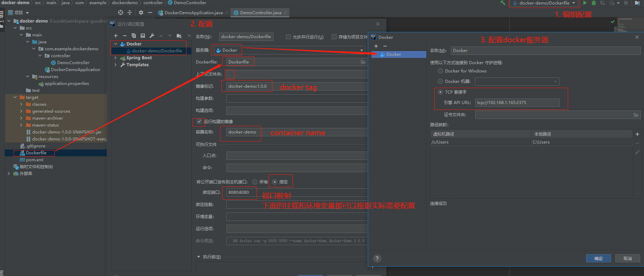Viewport: 644px width, 276px height.
Task: Click the example breadcrumb item
Action: 98,3
